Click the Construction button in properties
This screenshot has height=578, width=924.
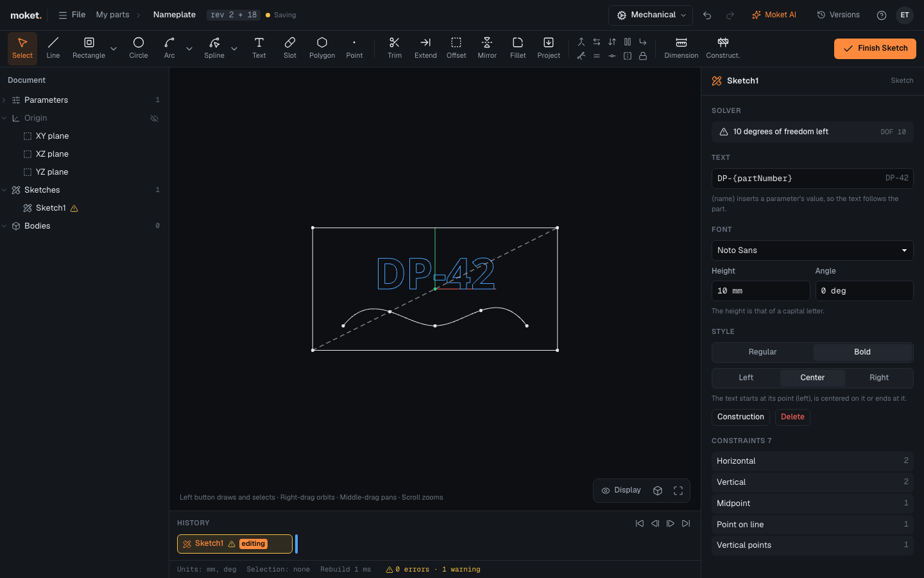click(x=740, y=417)
